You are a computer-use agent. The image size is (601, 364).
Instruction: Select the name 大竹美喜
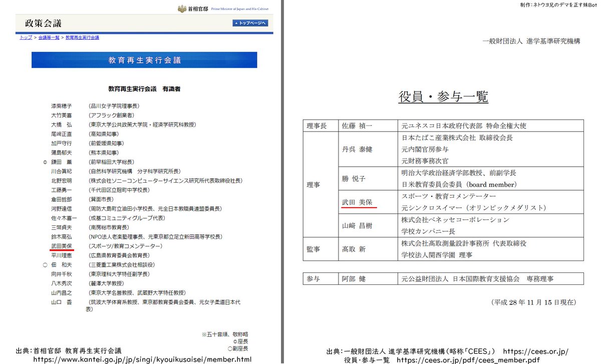62,115
